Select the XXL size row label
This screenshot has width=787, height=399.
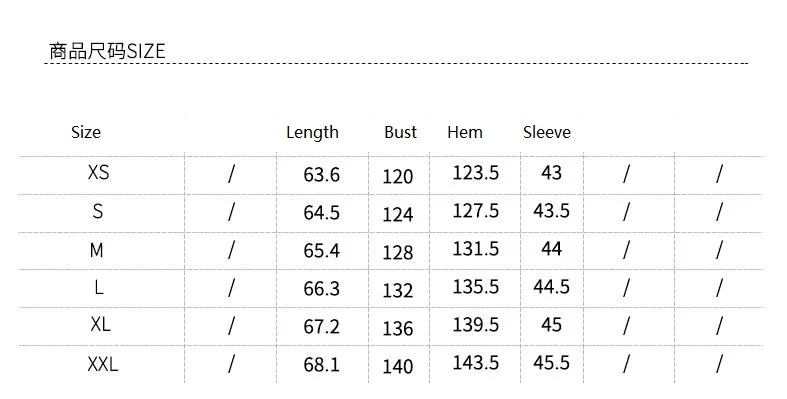pos(103,364)
